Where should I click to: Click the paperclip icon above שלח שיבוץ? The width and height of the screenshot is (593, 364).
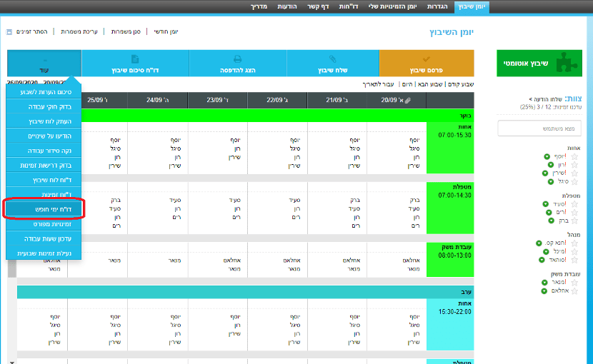coord(332,59)
